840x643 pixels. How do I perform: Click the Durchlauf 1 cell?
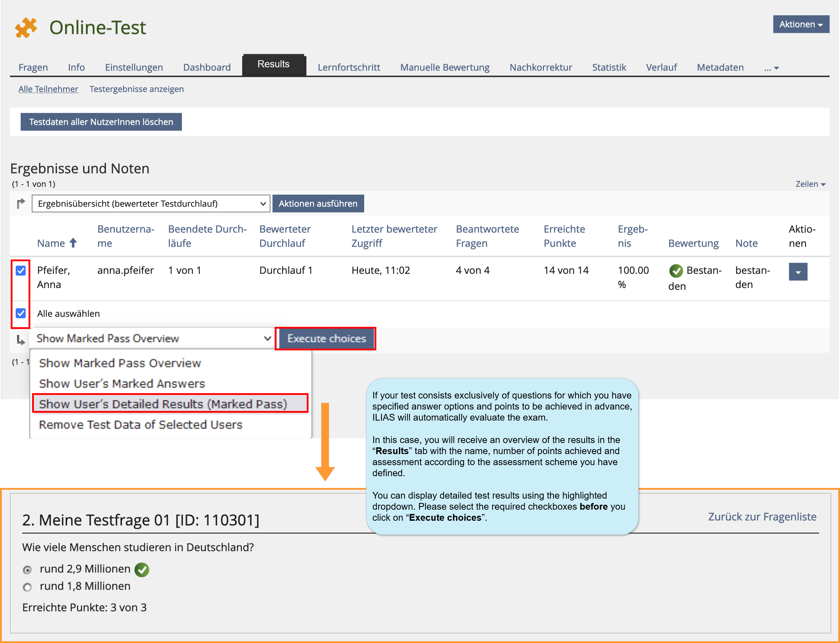point(286,271)
